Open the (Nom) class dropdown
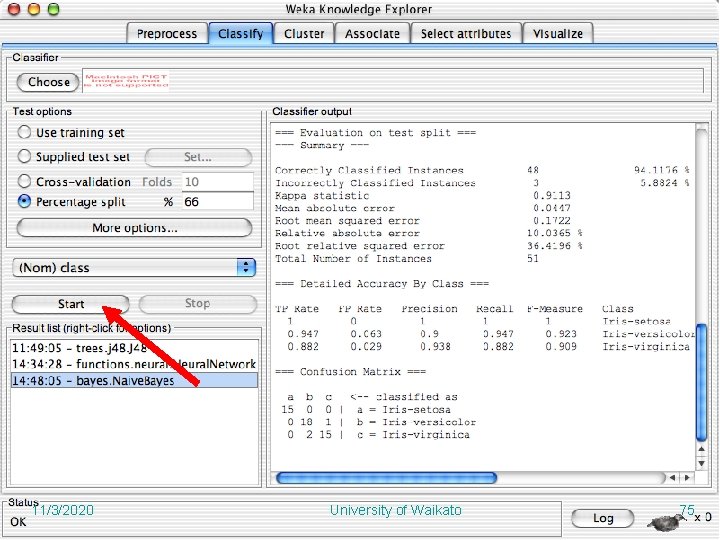The image size is (720, 540). pyautogui.click(x=134, y=268)
